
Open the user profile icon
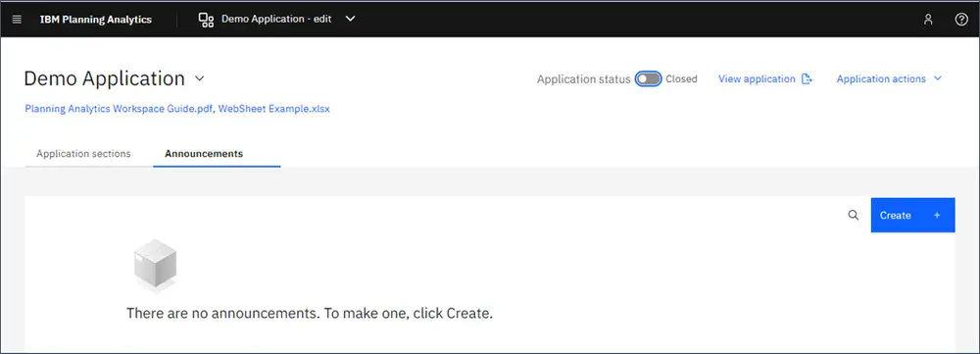click(x=928, y=20)
